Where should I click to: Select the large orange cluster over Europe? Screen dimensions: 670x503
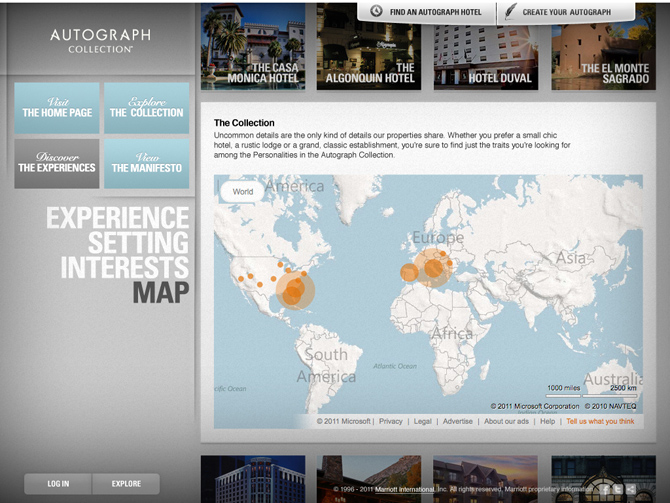pyautogui.click(x=434, y=267)
